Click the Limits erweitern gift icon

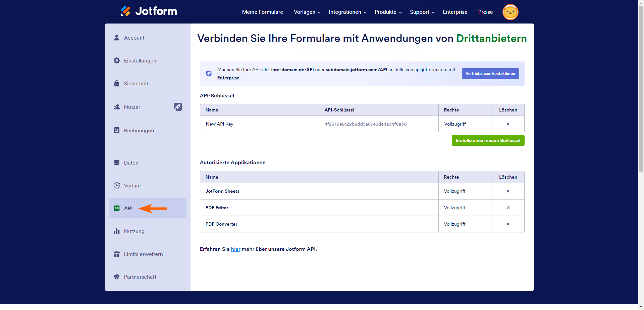pos(117,254)
